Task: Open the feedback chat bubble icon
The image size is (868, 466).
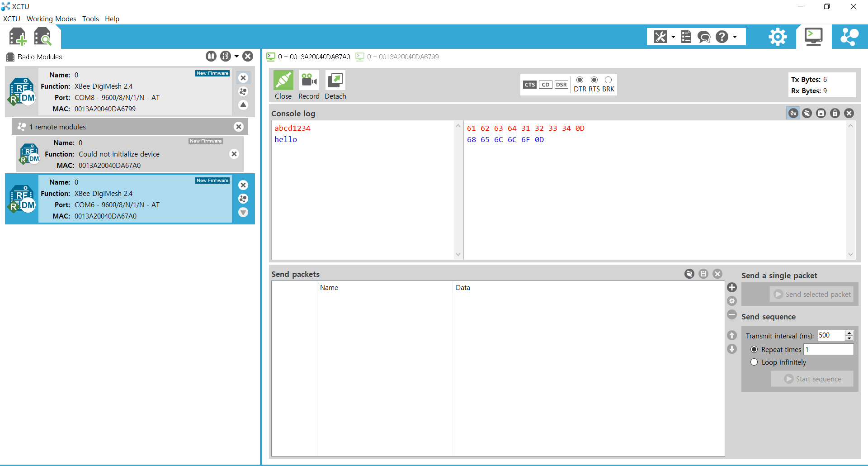Action: pyautogui.click(x=704, y=37)
